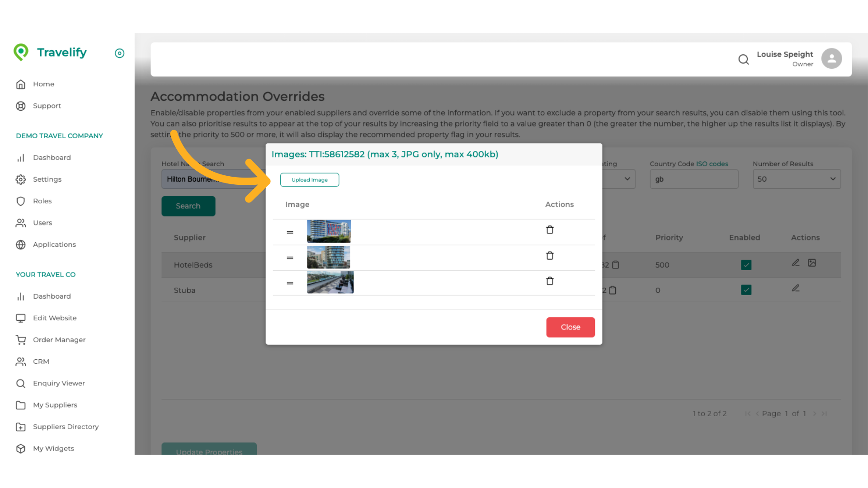Open the Travelify logo icon
Screen dimensions: 868x488
21,52
